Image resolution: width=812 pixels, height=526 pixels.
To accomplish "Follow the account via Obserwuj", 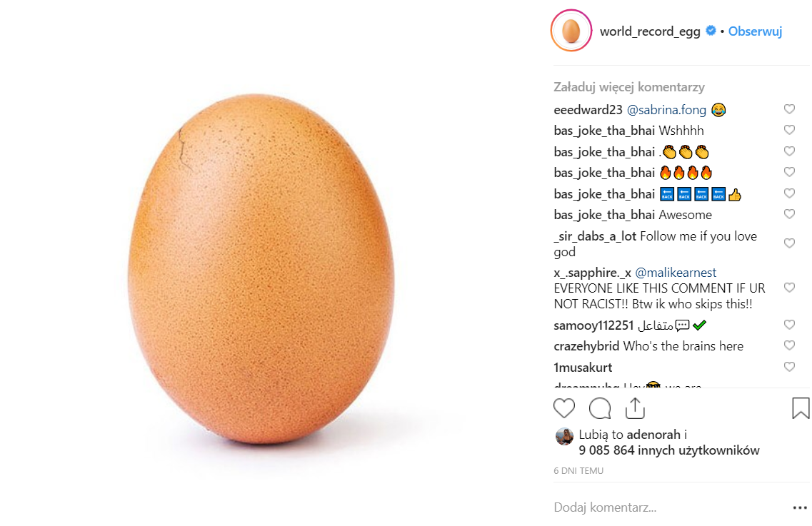I will pos(755,31).
